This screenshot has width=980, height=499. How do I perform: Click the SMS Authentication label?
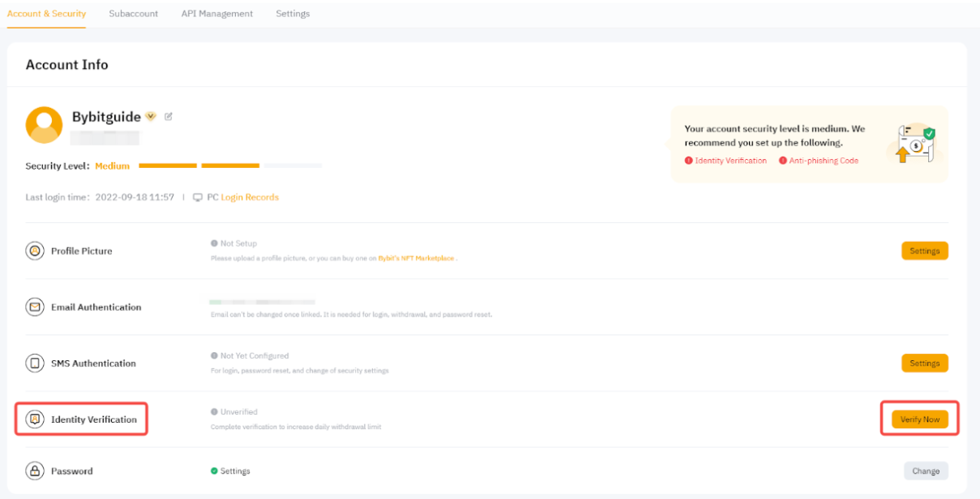click(x=94, y=363)
